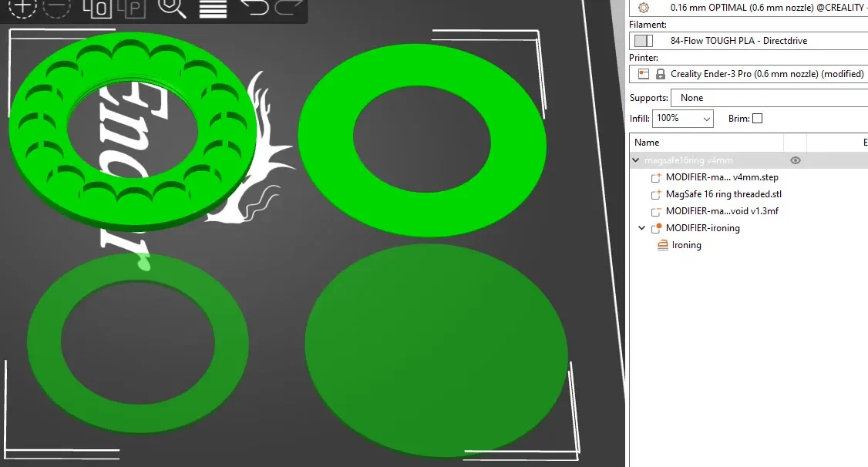Undo the last action
Image resolution: width=868 pixels, height=467 pixels.
pyautogui.click(x=255, y=7)
